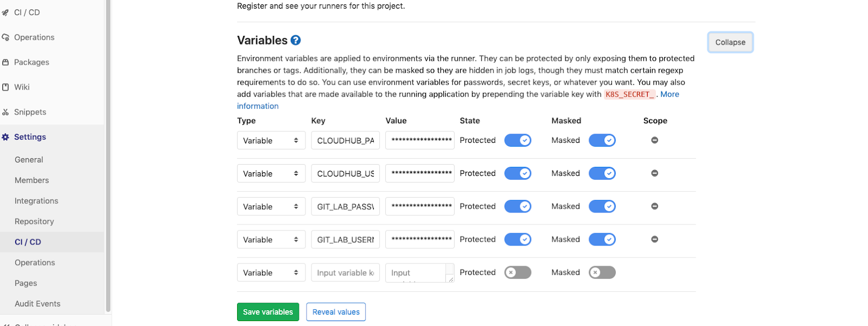The image size is (868, 326).
Task: Go to Audit Events settings page
Action: (37, 304)
